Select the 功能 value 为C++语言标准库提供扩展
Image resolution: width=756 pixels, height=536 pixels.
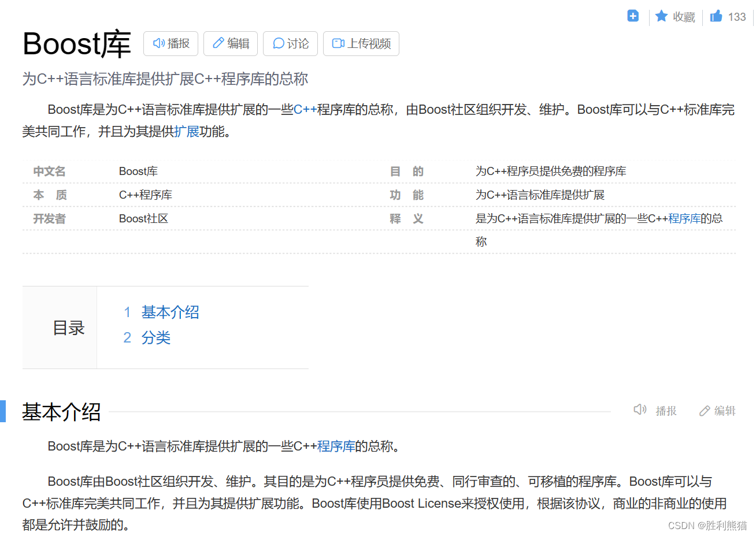(540, 195)
